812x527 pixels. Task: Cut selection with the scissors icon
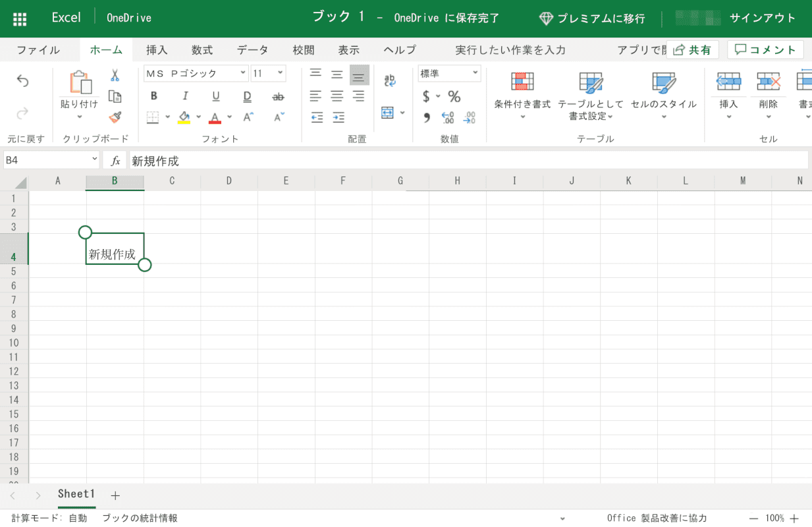pyautogui.click(x=115, y=75)
